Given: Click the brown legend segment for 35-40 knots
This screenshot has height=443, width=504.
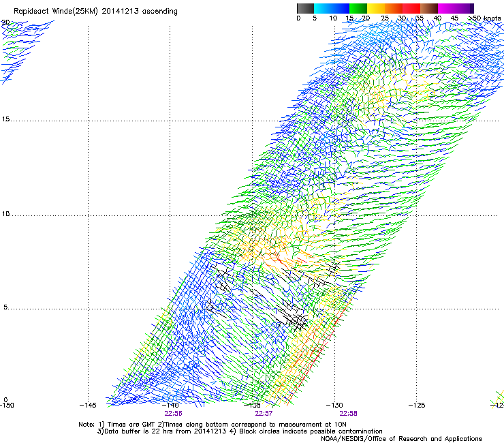Looking at the screenshot, I should click(x=429, y=8).
